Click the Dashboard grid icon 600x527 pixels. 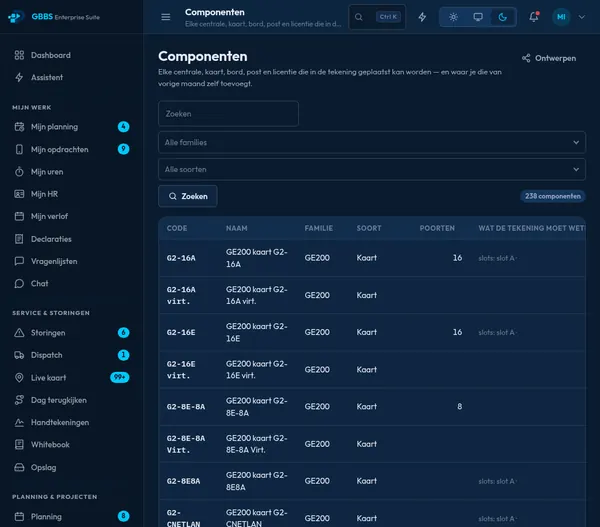pos(19,55)
